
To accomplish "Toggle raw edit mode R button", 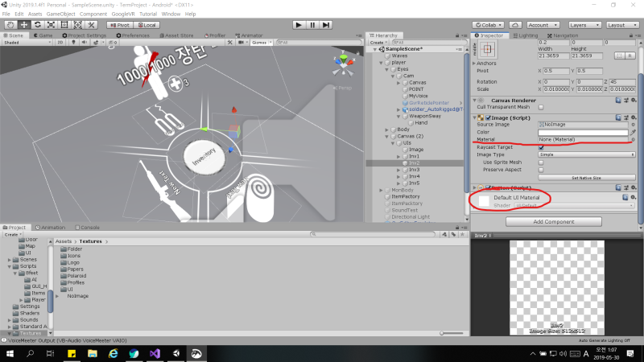I will 630,56.
